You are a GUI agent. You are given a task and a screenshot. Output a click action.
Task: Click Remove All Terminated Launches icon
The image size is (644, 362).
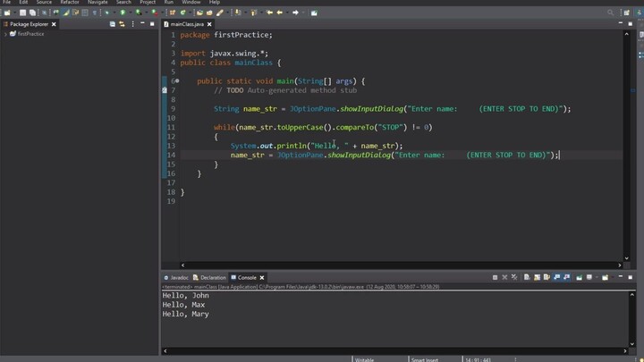(x=514, y=277)
